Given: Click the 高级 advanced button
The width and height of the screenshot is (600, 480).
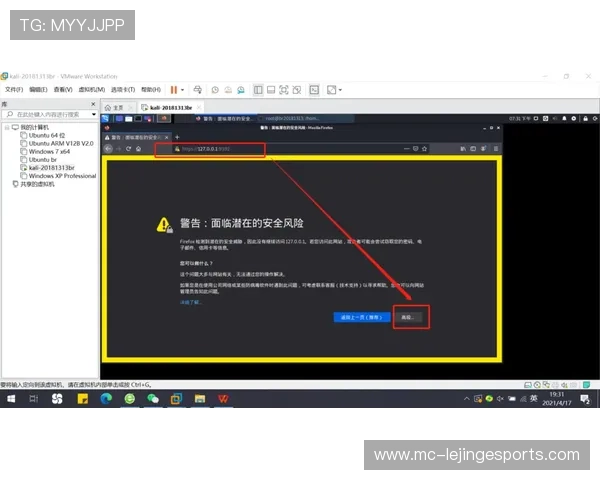Looking at the screenshot, I should (407, 317).
